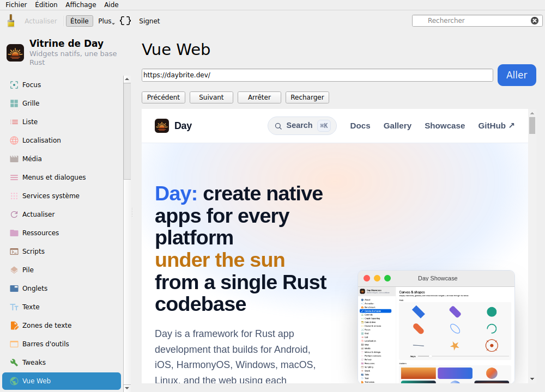Click the Liste list icon
Viewport: 545px width, 392px height.
click(14, 122)
